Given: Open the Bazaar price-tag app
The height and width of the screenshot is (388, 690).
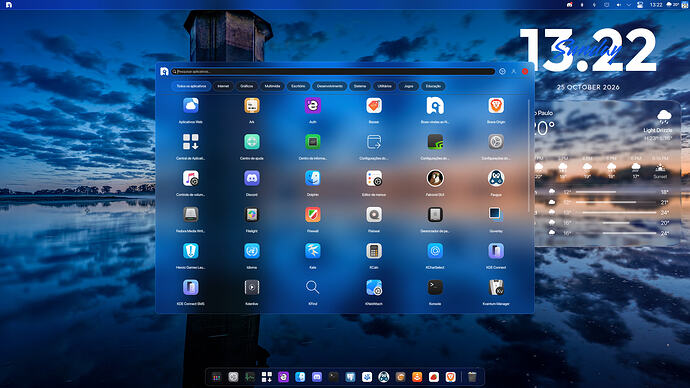Looking at the screenshot, I should [374, 106].
